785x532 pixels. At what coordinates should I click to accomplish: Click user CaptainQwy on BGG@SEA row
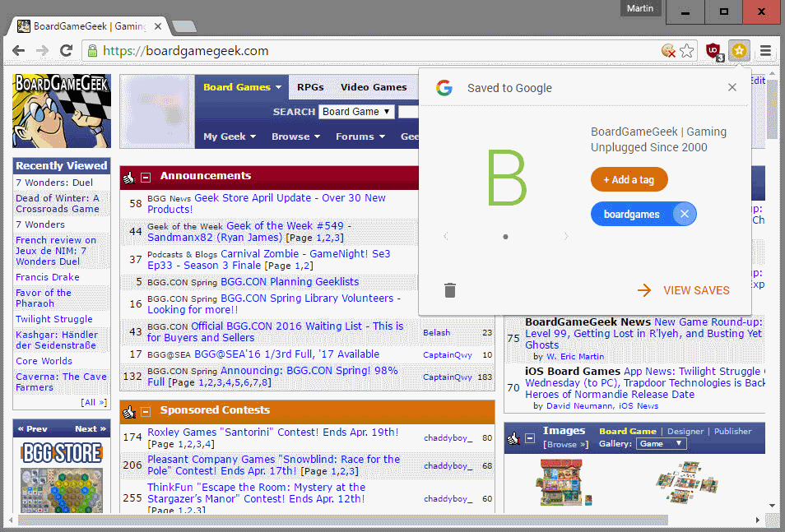pyautogui.click(x=447, y=355)
